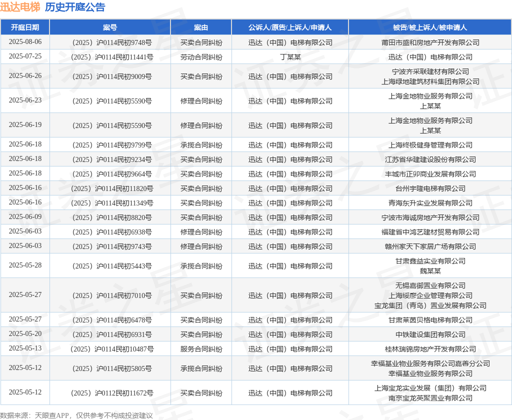Click 上海宝龙实业发展（集团）有限公司
This screenshot has height=420, width=512.
coord(430,388)
